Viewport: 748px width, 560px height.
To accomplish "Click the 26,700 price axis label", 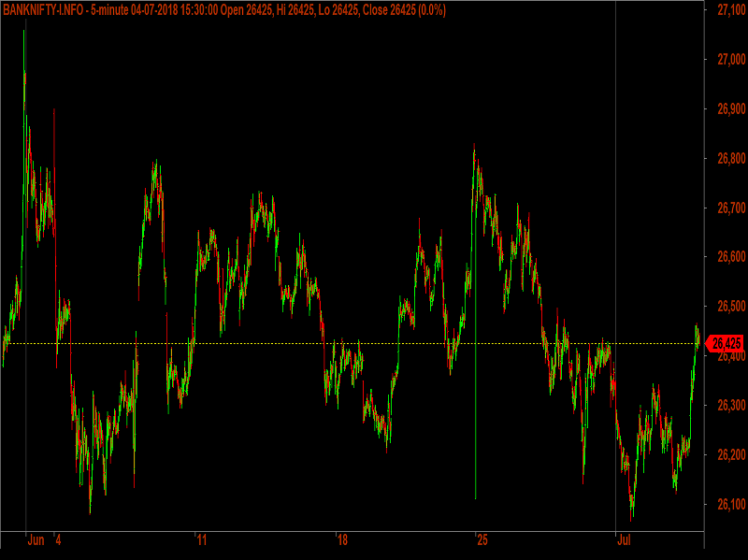I will pos(731,208).
